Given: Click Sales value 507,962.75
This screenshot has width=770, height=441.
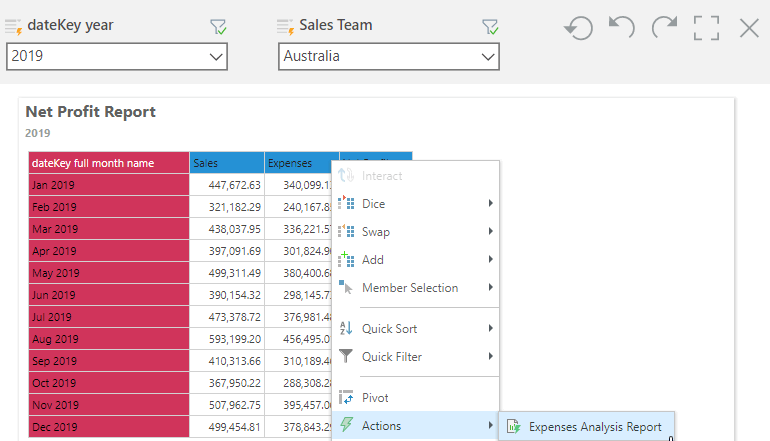Looking at the screenshot, I should point(234,405).
